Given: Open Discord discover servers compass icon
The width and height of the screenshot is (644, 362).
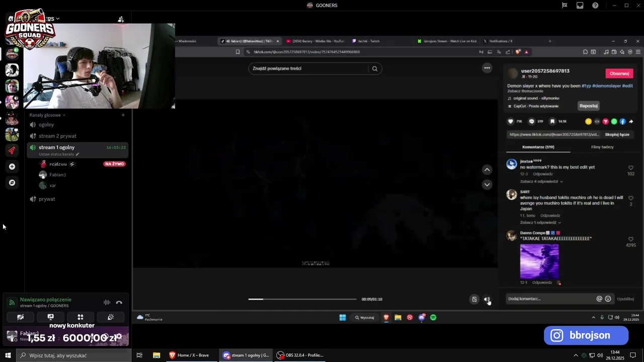Looking at the screenshot, I should [12, 183].
